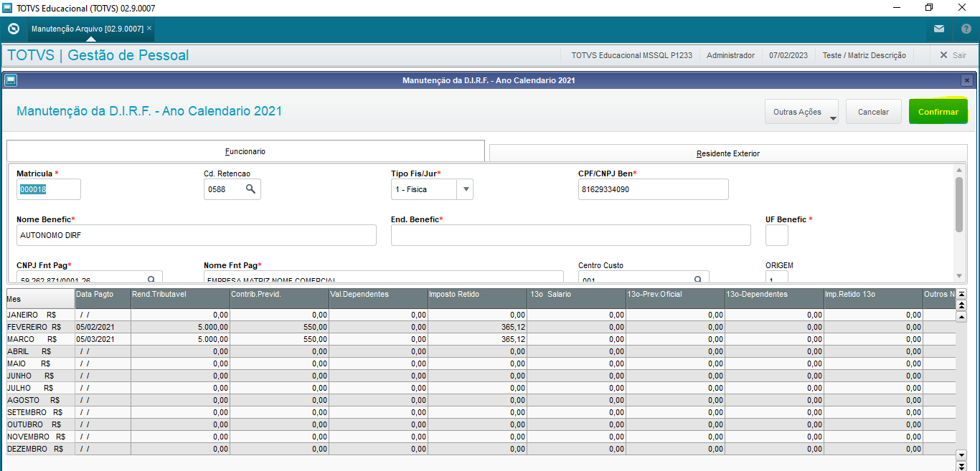The height and width of the screenshot is (471, 980).
Task: Click the Cancelar button
Action: pyautogui.click(x=874, y=112)
